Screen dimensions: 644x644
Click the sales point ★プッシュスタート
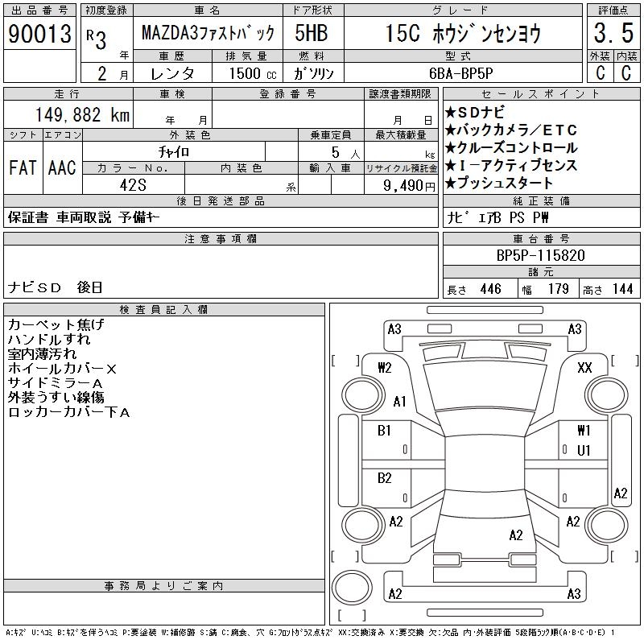(x=498, y=183)
